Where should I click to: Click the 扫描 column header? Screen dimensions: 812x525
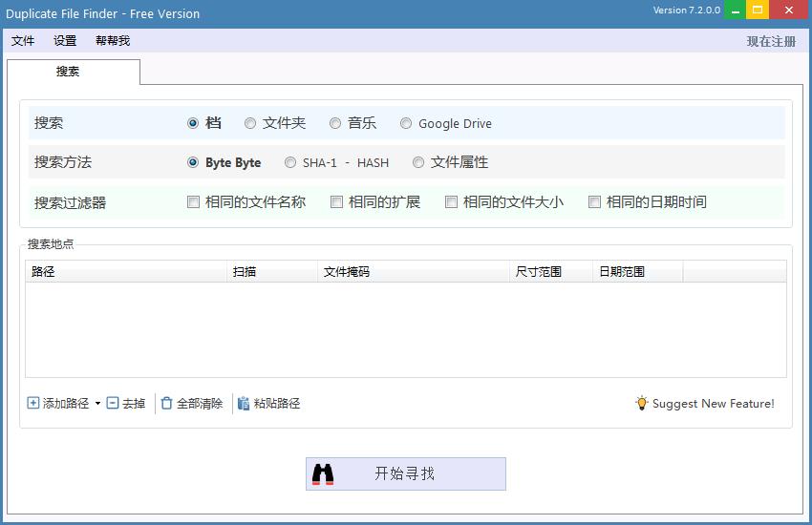coord(272,271)
